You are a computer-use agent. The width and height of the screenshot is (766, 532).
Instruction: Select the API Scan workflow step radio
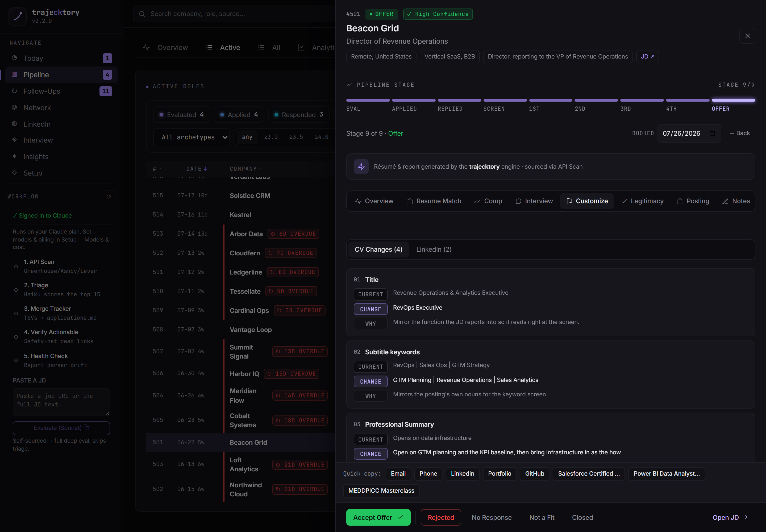click(16, 267)
